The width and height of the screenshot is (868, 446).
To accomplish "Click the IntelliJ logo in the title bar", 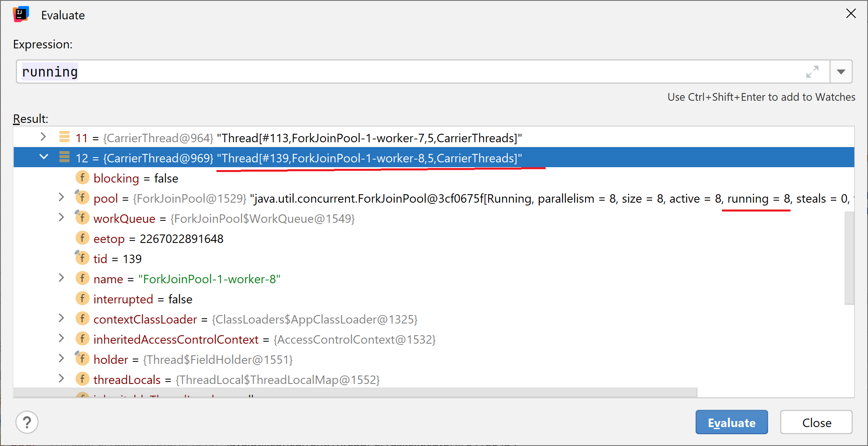I will point(21,15).
